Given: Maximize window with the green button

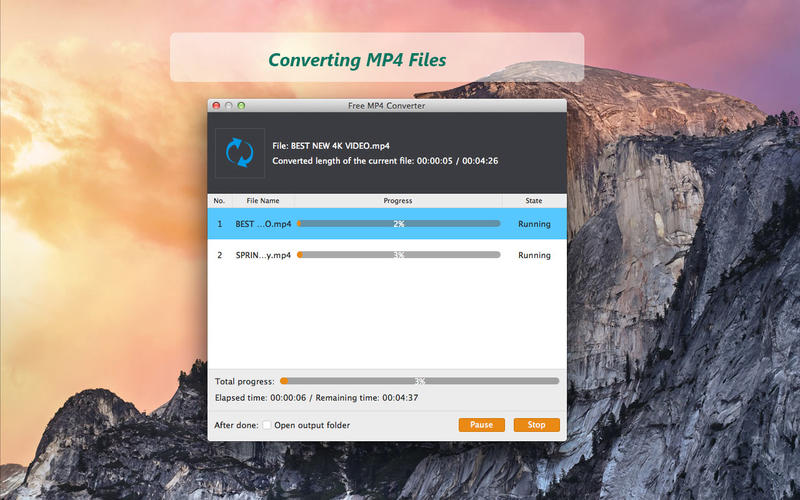Looking at the screenshot, I should (x=241, y=106).
